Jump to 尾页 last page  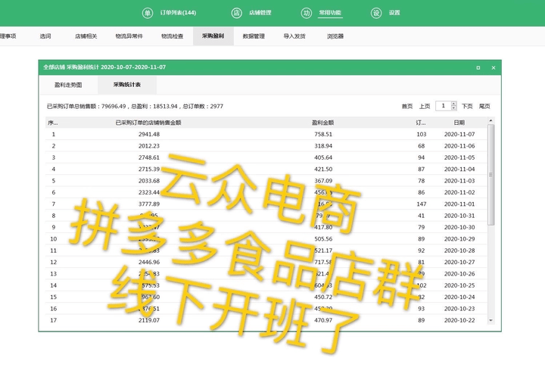[x=484, y=106]
